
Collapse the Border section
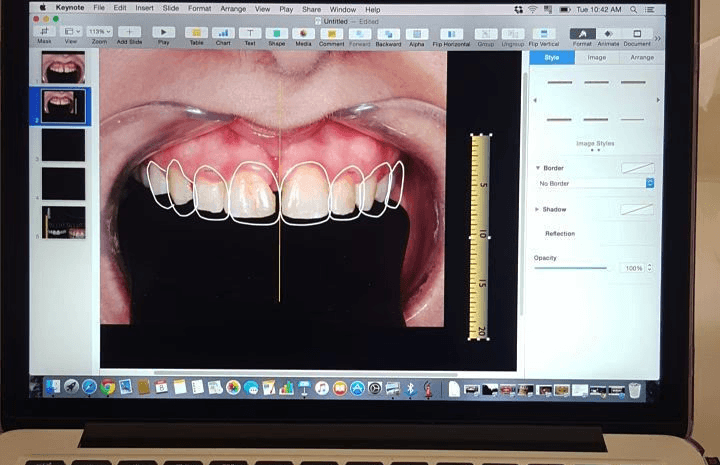538,168
